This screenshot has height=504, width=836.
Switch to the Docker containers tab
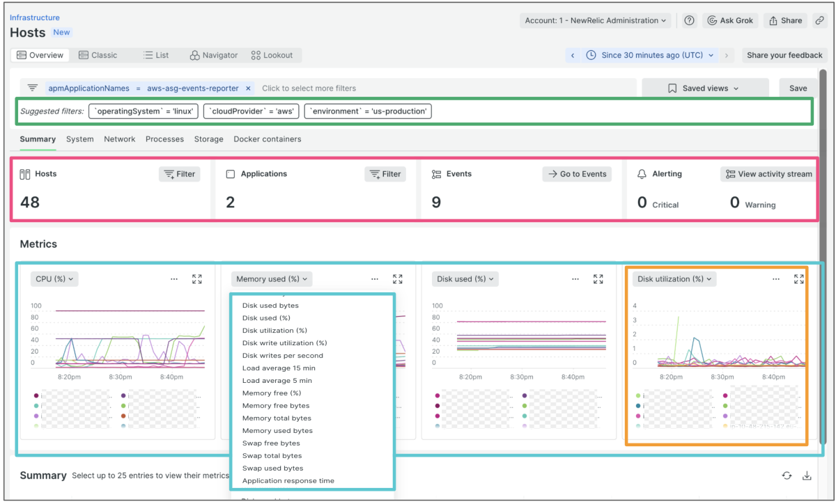coord(268,139)
